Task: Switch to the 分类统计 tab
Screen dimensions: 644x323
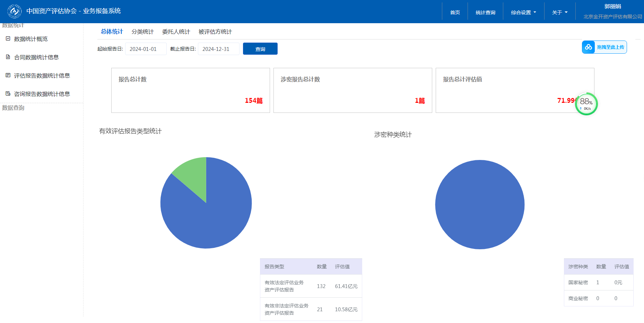Action: [142, 32]
